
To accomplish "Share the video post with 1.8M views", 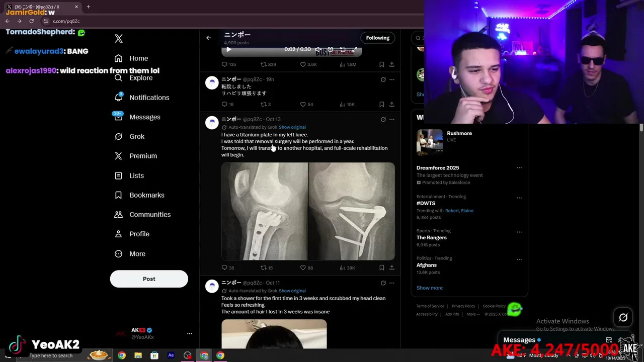I will 392,64.
